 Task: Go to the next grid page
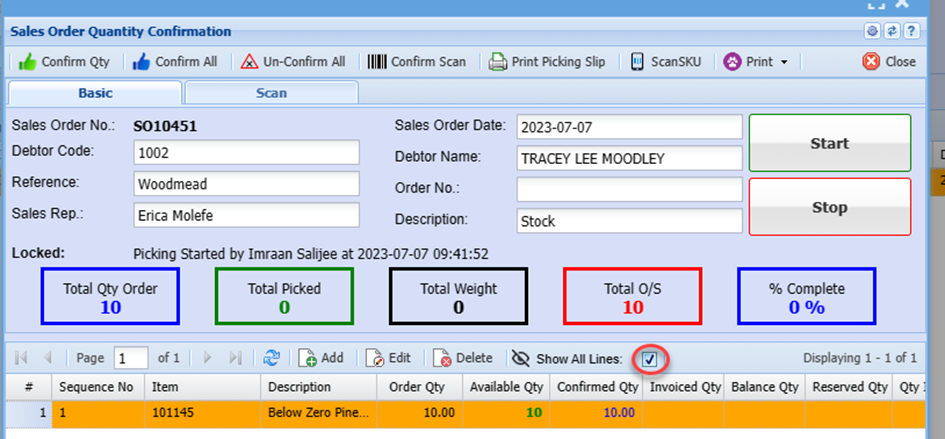click(x=208, y=358)
